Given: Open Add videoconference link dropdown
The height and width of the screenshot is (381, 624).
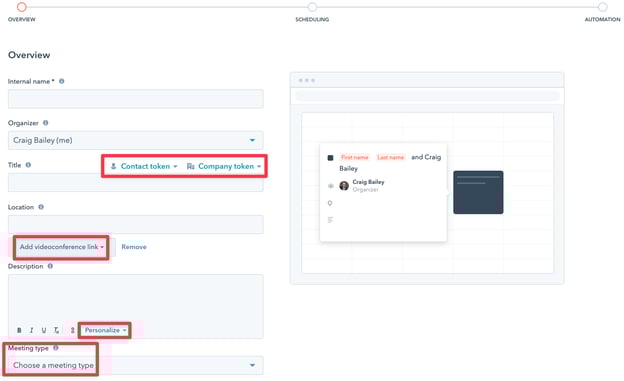Looking at the screenshot, I should 62,247.
